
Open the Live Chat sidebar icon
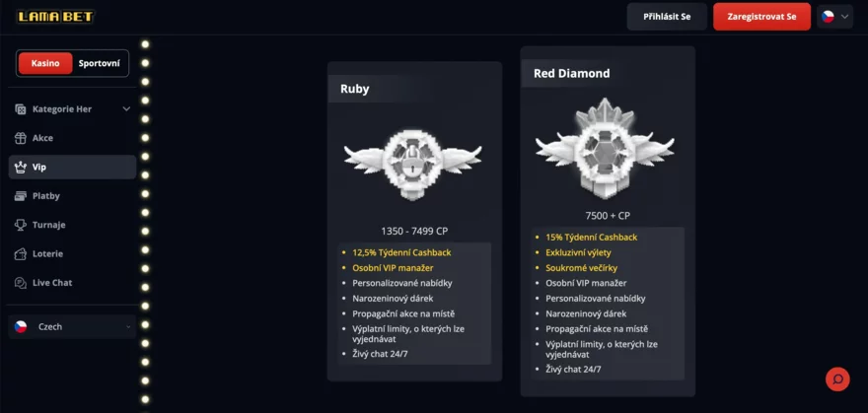coord(22,283)
